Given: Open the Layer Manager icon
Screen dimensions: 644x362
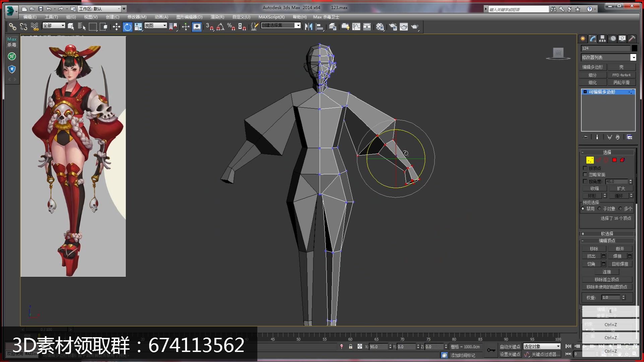Looking at the screenshot, I should [x=332, y=26].
